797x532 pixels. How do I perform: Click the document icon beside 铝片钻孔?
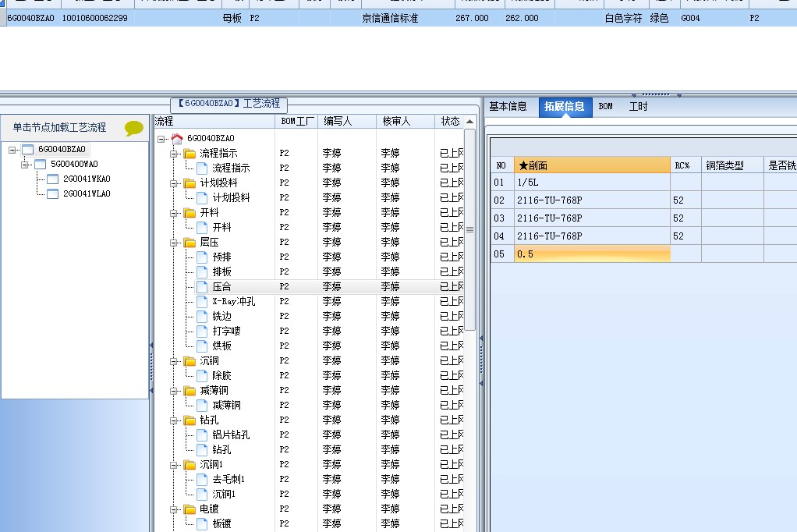(x=202, y=434)
